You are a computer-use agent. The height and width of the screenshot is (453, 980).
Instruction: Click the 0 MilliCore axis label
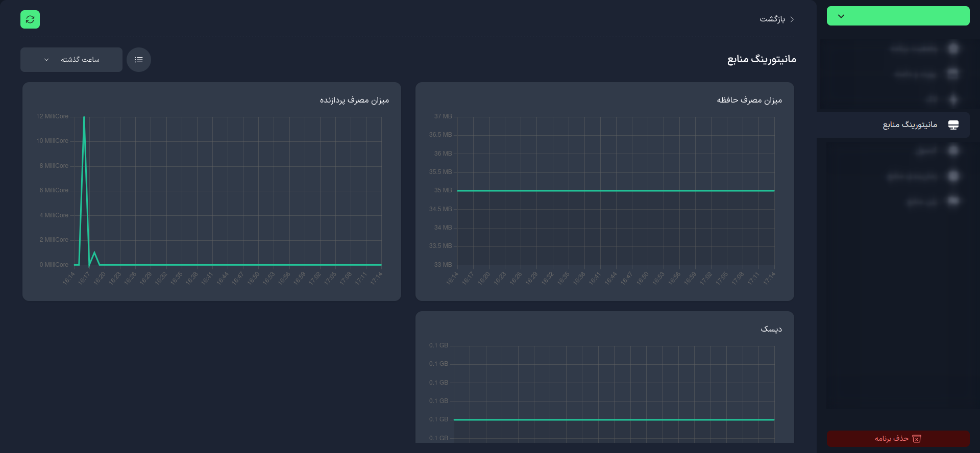coord(54,265)
